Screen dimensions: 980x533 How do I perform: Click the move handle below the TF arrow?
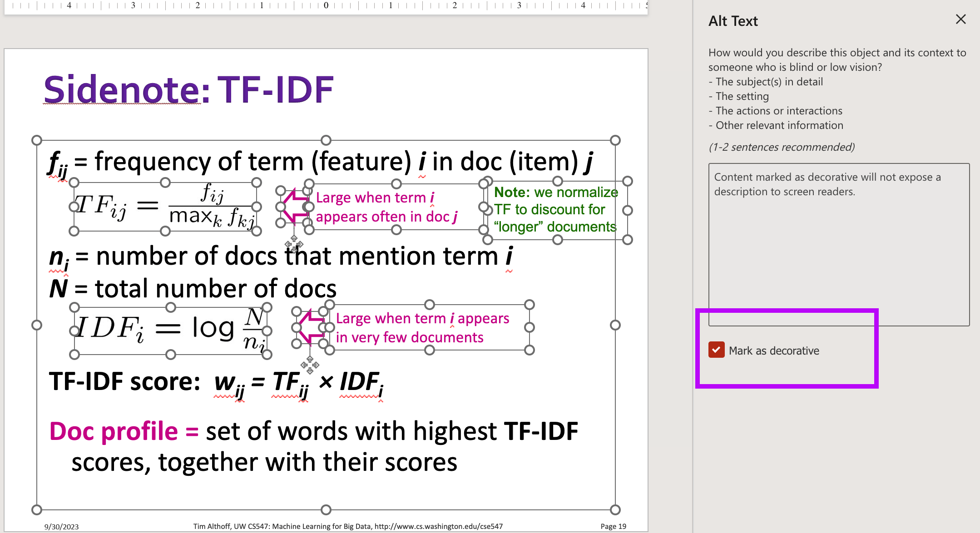[294, 244]
